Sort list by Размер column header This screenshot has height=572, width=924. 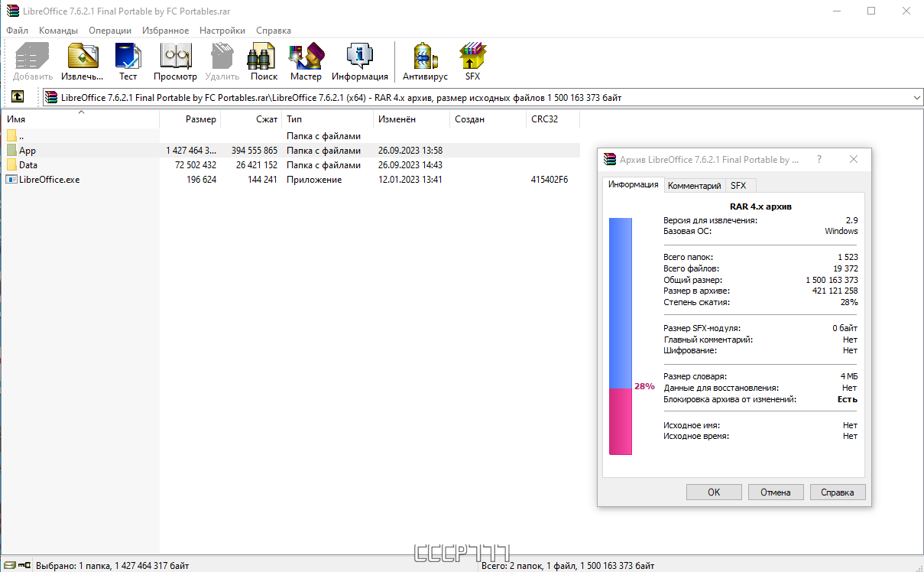tap(200, 119)
